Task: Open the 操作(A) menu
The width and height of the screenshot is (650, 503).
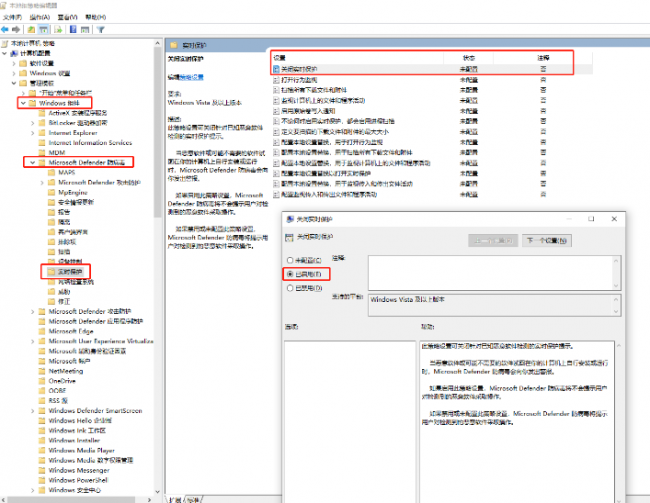Action: click(40, 17)
